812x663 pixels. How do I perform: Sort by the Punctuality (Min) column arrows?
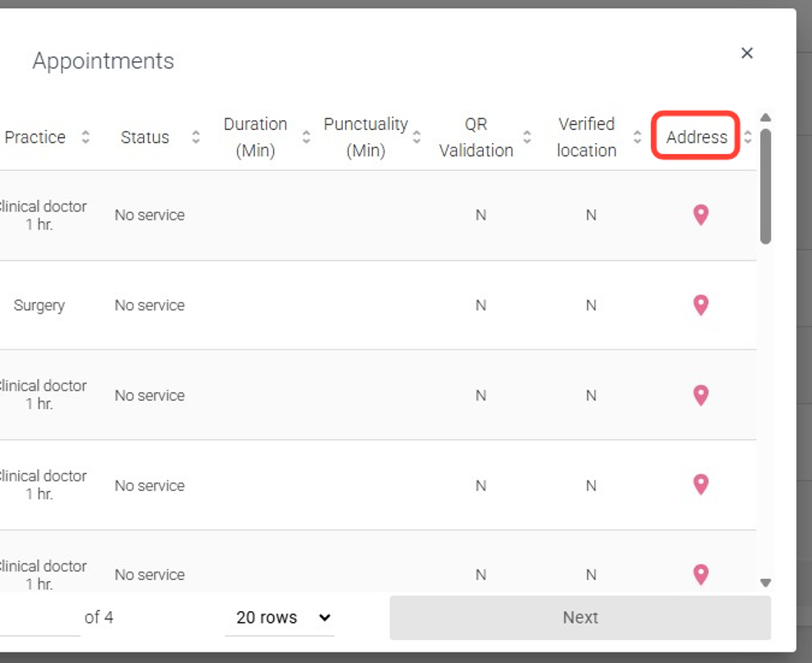[416, 137]
